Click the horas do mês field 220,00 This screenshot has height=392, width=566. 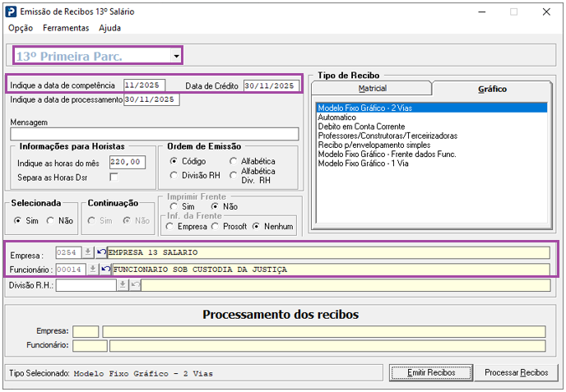(x=128, y=162)
